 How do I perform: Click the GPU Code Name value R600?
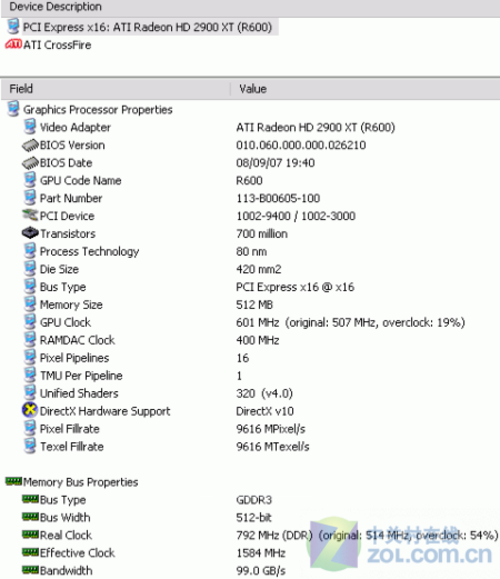249,181
